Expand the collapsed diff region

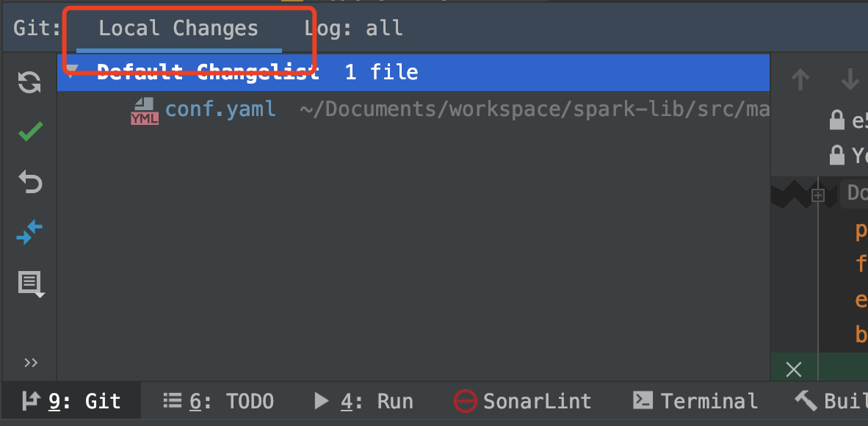click(x=818, y=195)
